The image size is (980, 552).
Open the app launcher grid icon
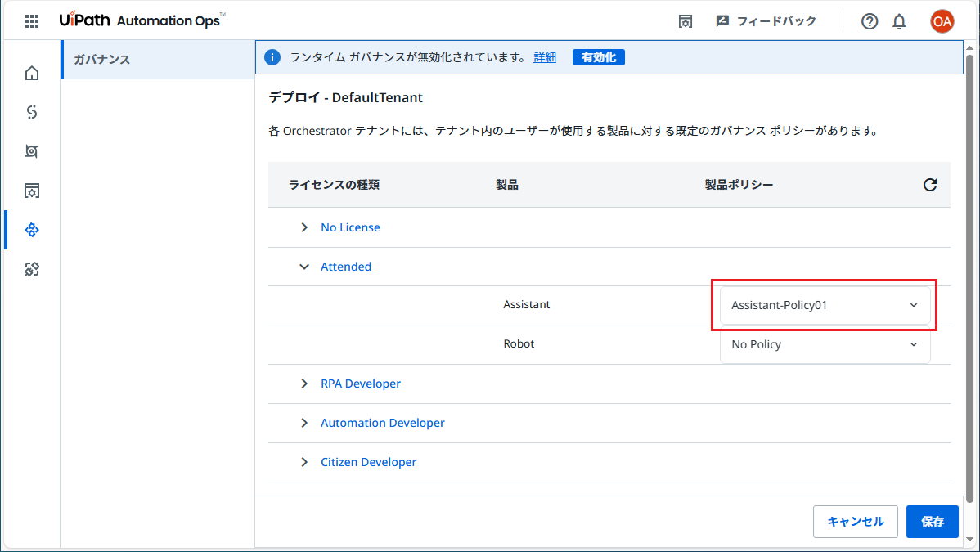coord(32,21)
